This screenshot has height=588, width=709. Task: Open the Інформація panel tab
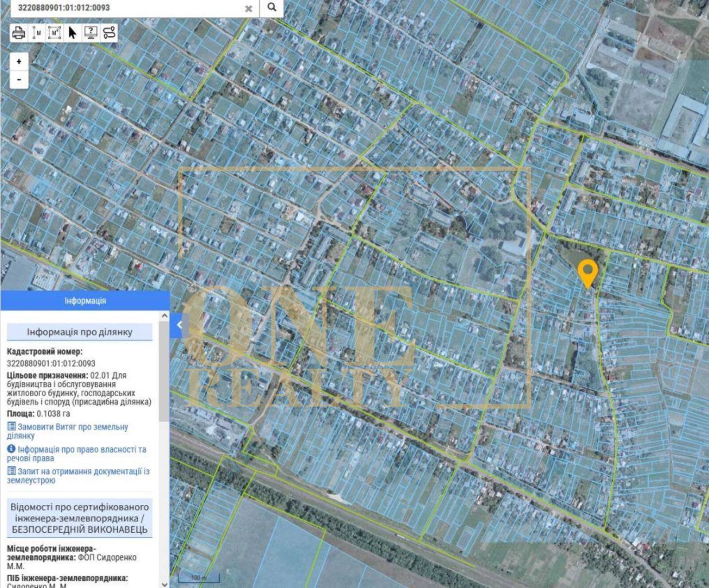[85, 301]
